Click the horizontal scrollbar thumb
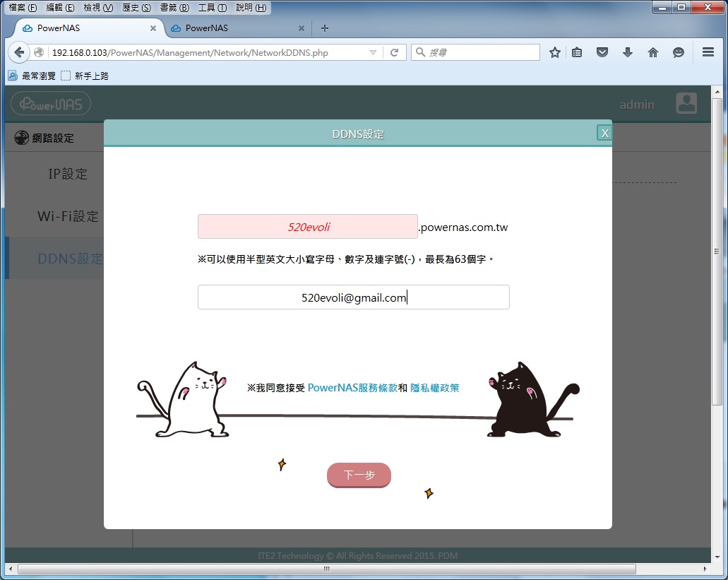728x580 pixels. tap(327, 569)
